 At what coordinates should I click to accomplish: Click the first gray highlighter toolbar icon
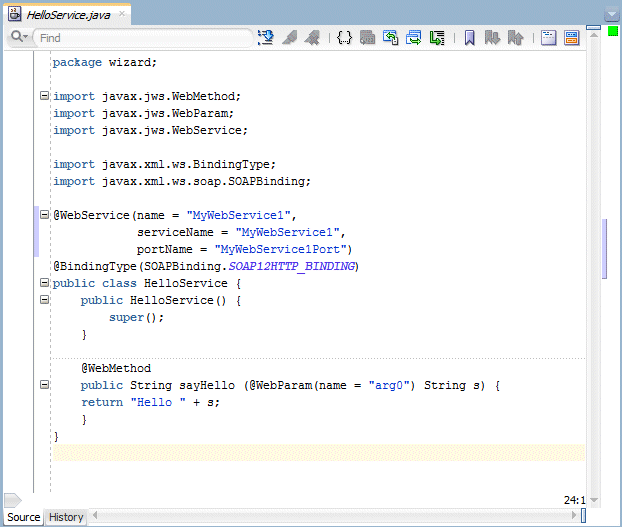coord(290,38)
